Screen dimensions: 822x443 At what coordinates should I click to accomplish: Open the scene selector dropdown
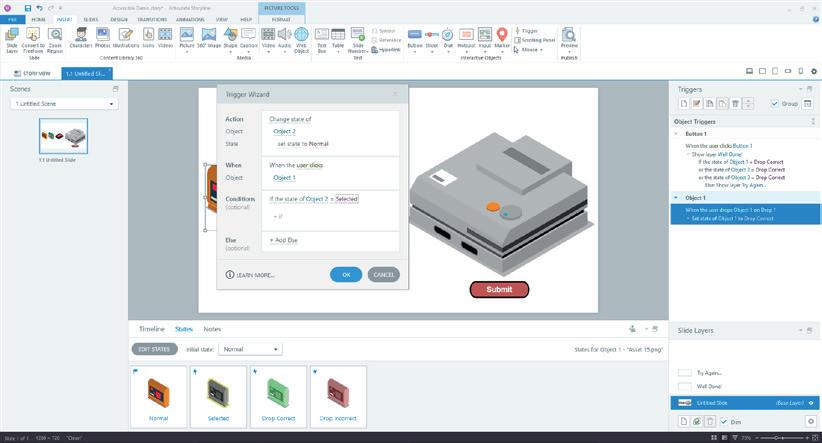64,104
